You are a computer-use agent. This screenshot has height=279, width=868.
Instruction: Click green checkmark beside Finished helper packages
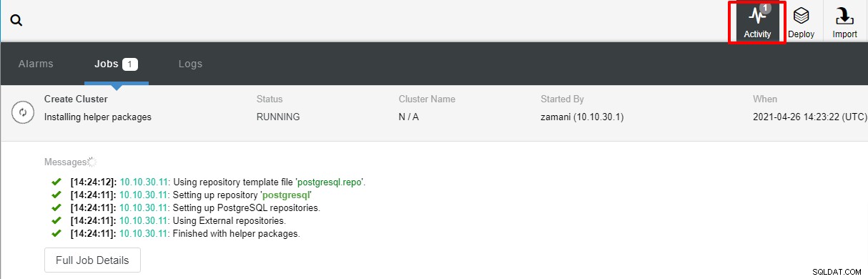coord(56,233)
